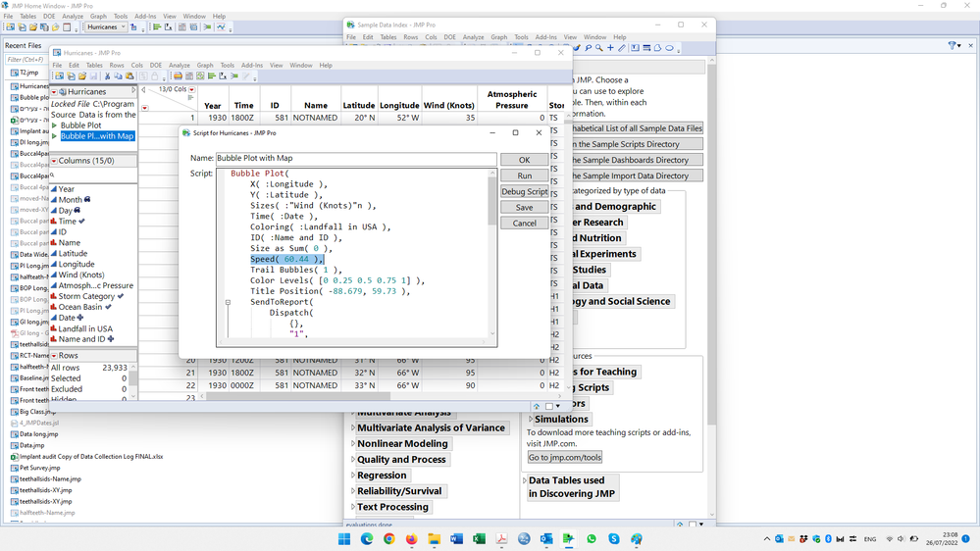Select the crosshairs tool in Sample Data Index
The height and width of the screenshot is (551, 980).
point(610,47)
